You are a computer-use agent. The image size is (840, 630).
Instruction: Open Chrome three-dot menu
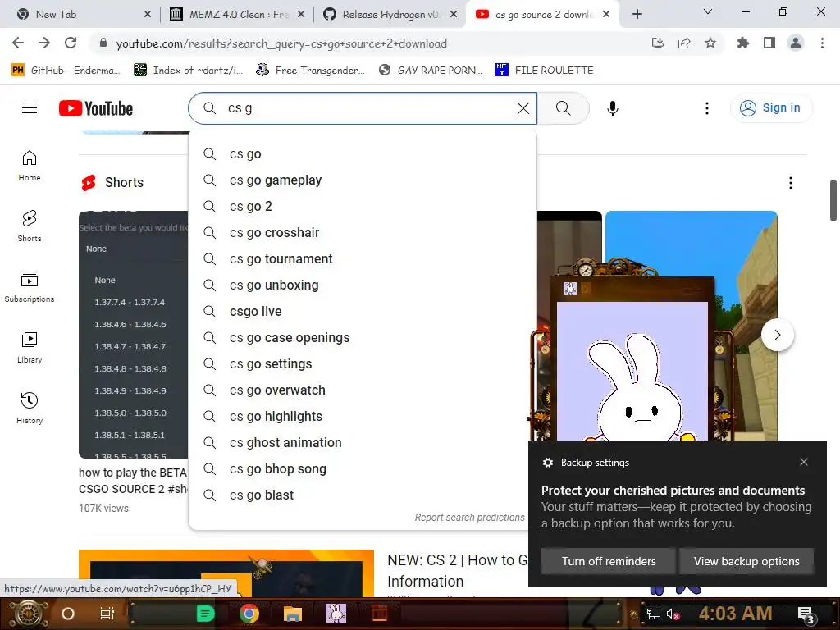click(x=822, y=43)
